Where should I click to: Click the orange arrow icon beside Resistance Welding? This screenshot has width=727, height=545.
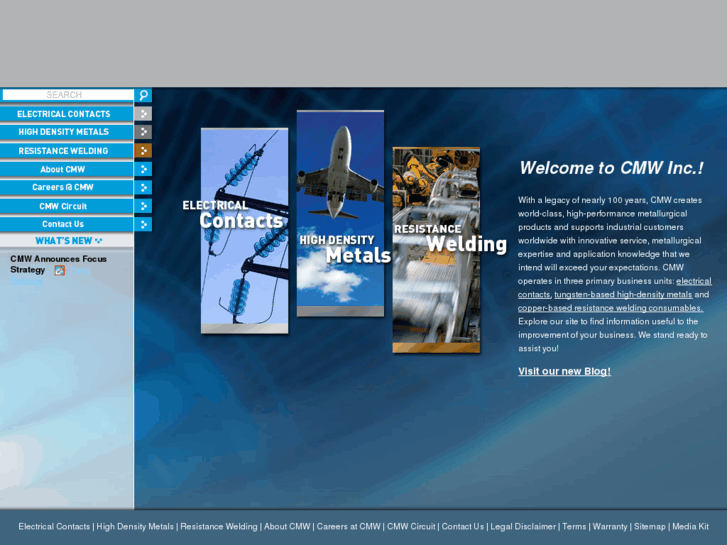pos(143,151)
